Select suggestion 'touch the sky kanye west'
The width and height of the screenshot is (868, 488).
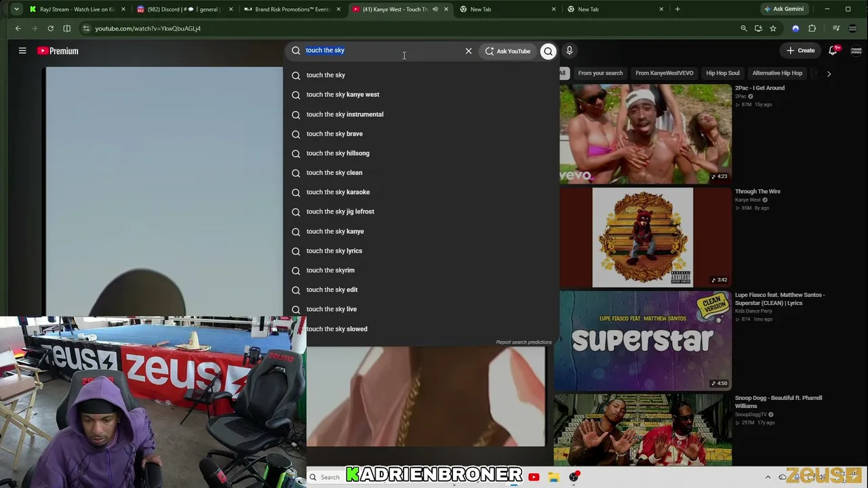click(x=342, y=95)
